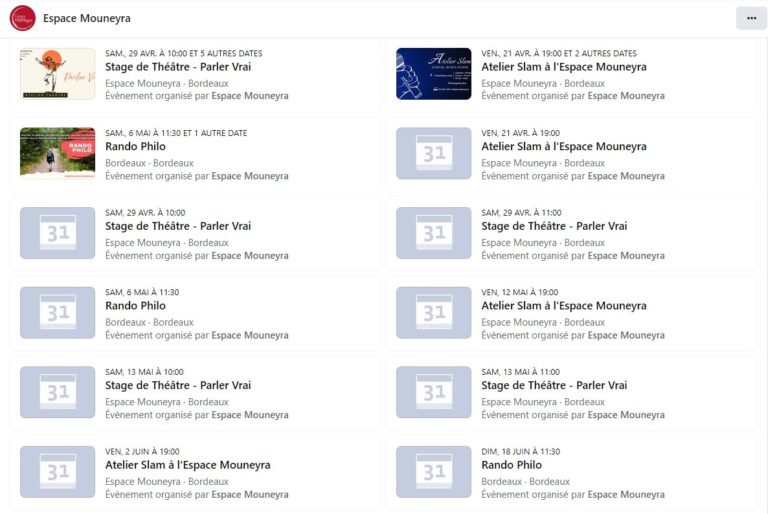Click 'Bordeaux · Bordeaux' under 6 mai 11:30 Rando Philo
The image size is (768, 514).
tap(149, 322)
